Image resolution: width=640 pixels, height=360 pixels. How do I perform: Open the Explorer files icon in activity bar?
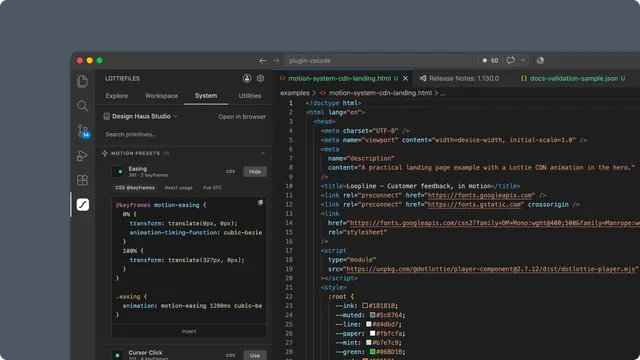82,81
